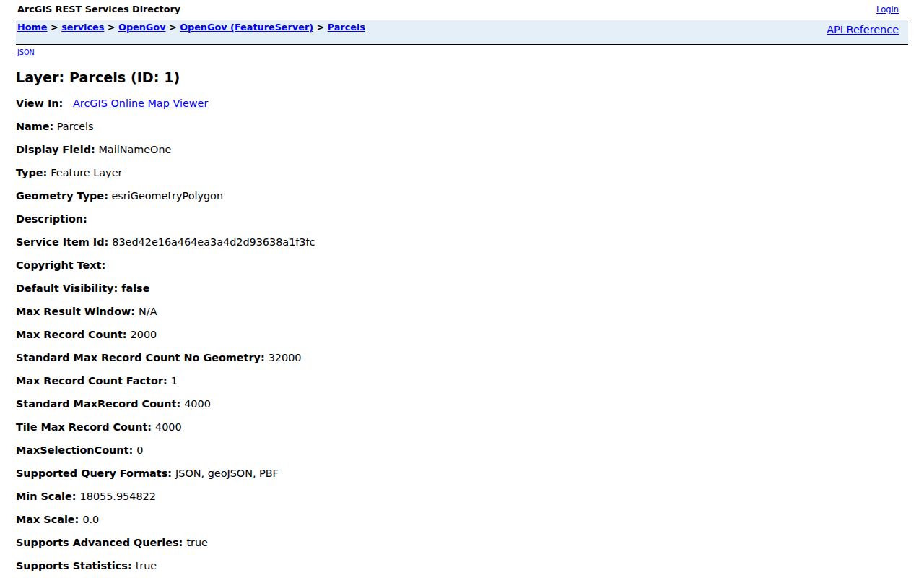Viewport: 924px width, 578px height.
Task: Click the 'Max Record Count Factor:' label
Action: point(92,381)
